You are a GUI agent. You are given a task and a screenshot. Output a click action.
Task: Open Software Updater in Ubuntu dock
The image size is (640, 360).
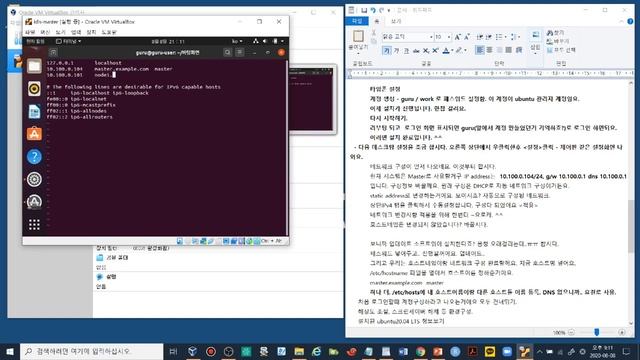pos(34,202)
